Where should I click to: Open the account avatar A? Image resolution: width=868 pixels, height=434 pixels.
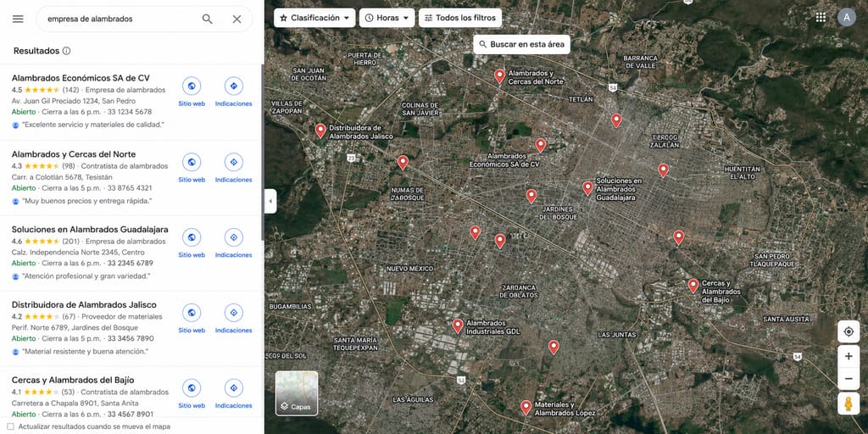pyautogui.click(x=847, y=18)
